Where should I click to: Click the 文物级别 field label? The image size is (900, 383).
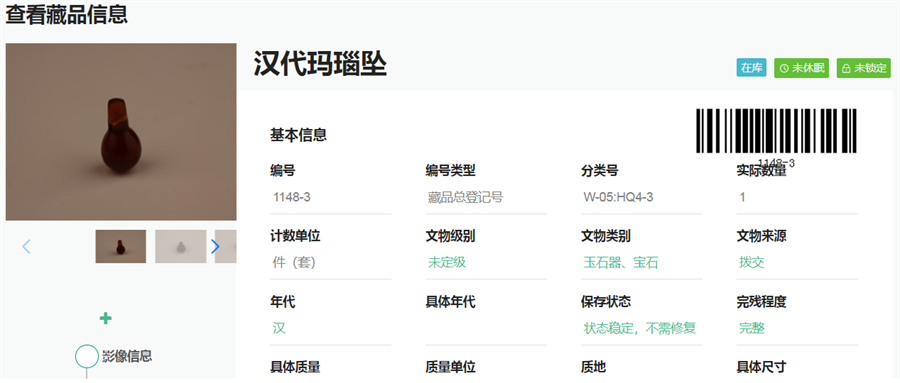click(x=451, y=236)
